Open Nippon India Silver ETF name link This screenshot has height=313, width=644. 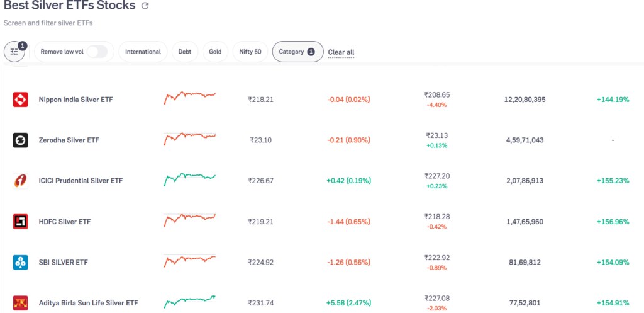click(75, 100)
